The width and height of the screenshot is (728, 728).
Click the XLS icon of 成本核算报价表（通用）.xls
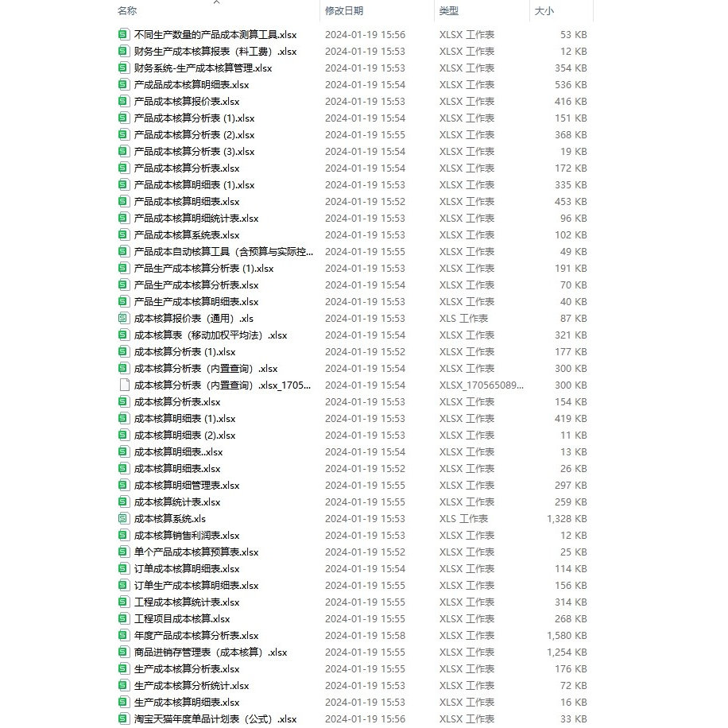(123, 318)
